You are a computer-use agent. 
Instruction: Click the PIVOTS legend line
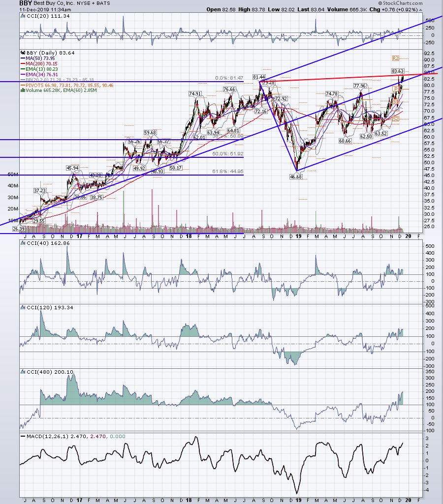coord(67,85)
